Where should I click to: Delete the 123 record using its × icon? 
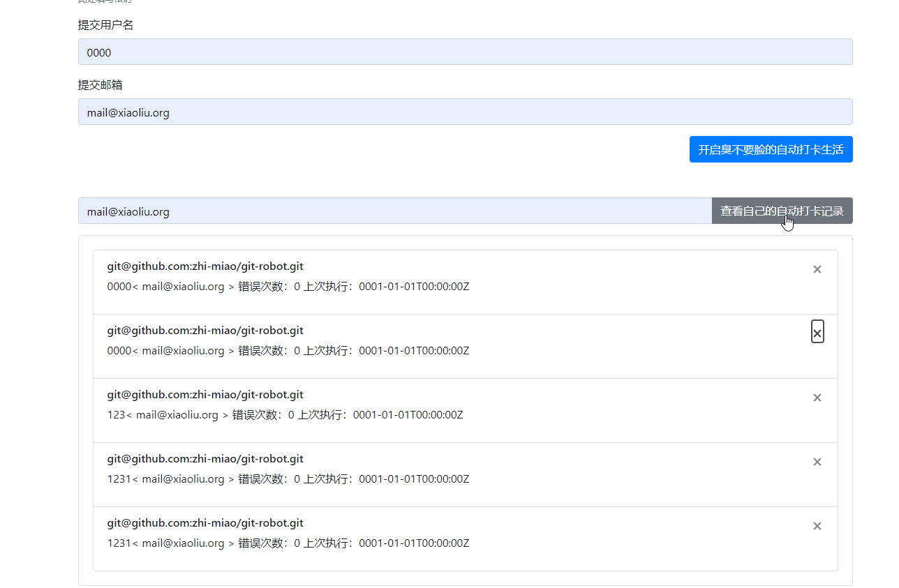[x=817, y=398]
